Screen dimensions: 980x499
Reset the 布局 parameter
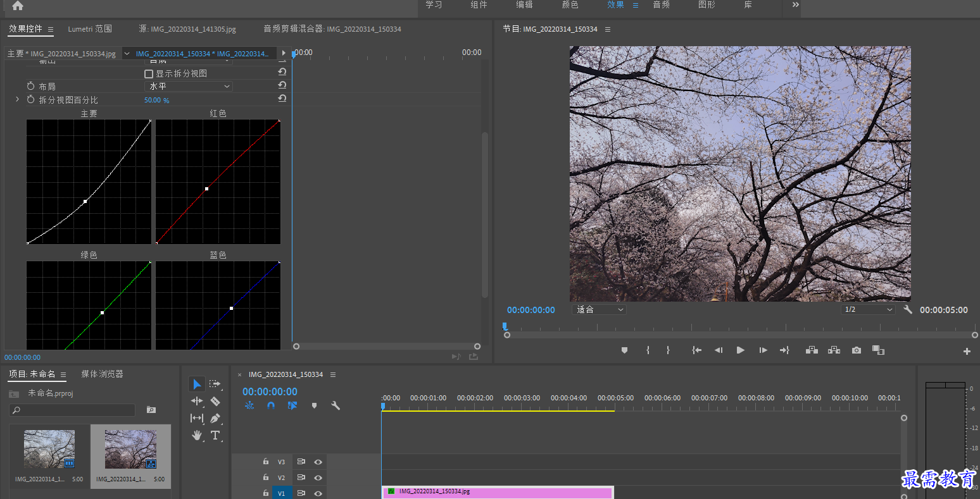tap(282, 85)
